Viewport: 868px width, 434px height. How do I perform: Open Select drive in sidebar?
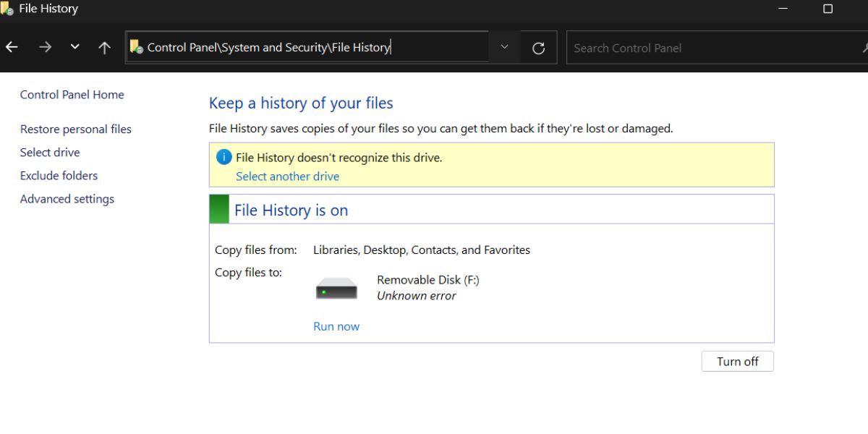(x=50, y=153)
